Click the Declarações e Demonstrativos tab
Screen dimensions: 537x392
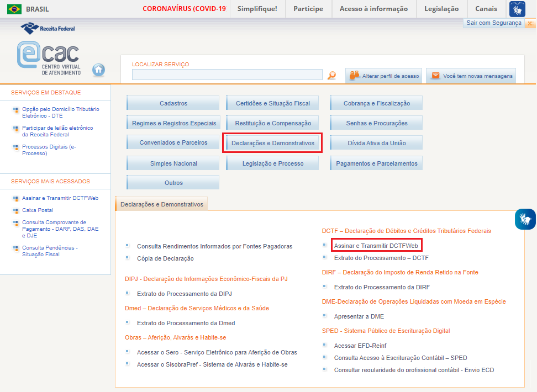[x=162, y=204]
